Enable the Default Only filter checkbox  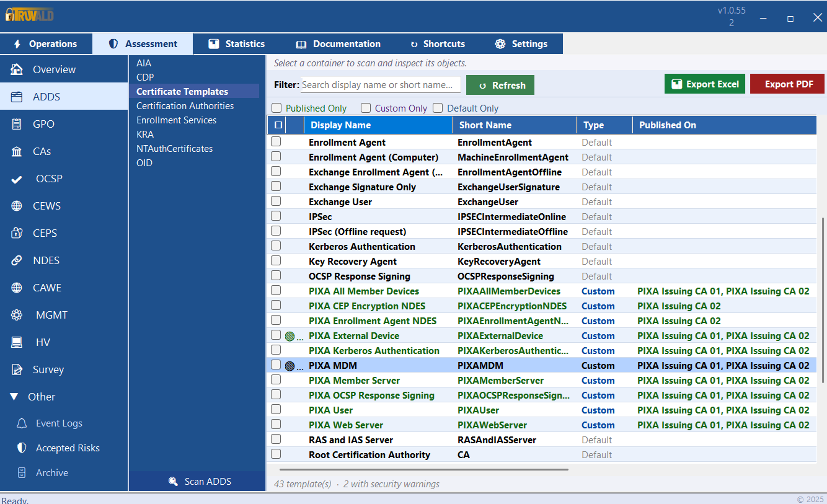pos(438,108)
